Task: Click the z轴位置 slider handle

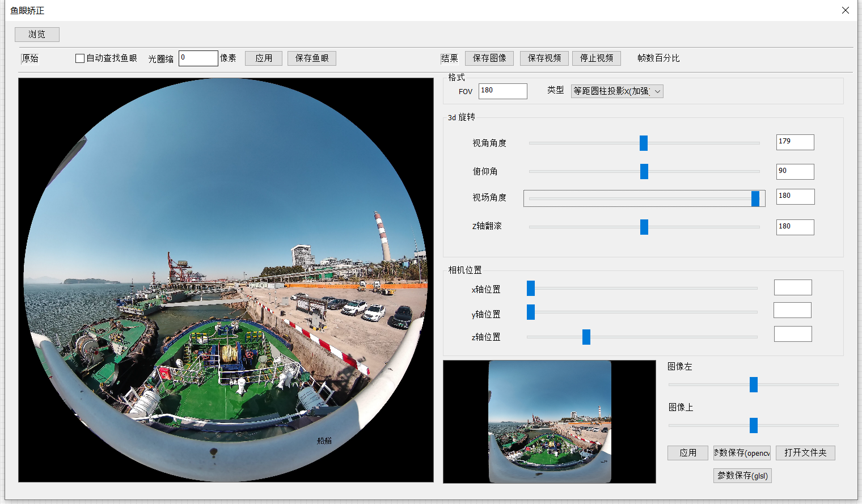Action: coord(586,337)
